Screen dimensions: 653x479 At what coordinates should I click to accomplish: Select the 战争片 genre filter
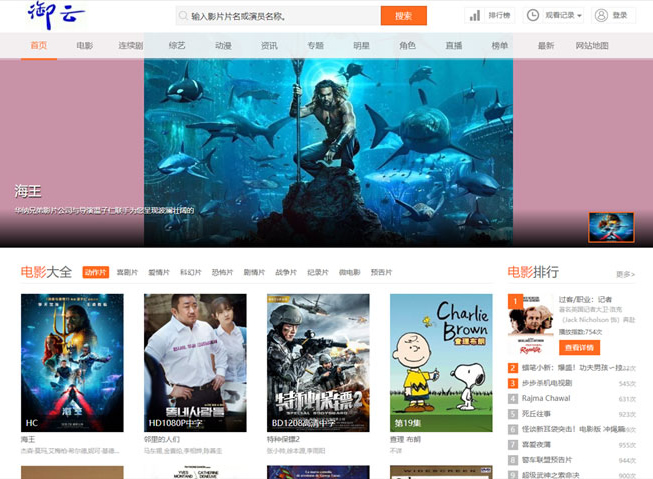pyautogui.click(x=286, y=272)
